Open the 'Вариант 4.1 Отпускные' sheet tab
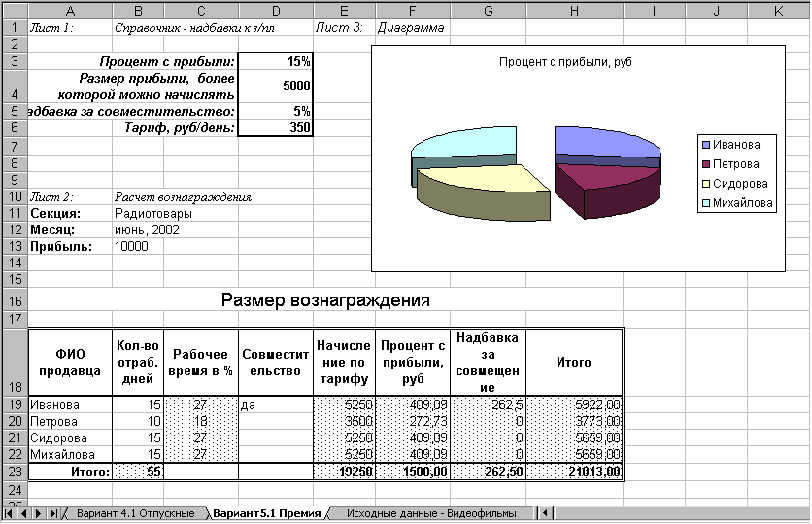 tap(136, 513)
